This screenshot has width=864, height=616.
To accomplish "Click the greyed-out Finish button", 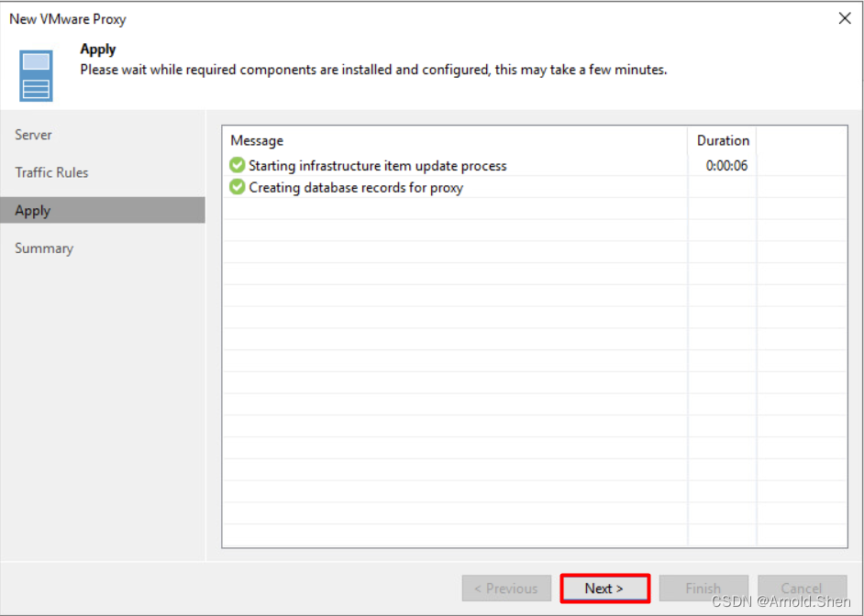I will [x=703, y=588].
